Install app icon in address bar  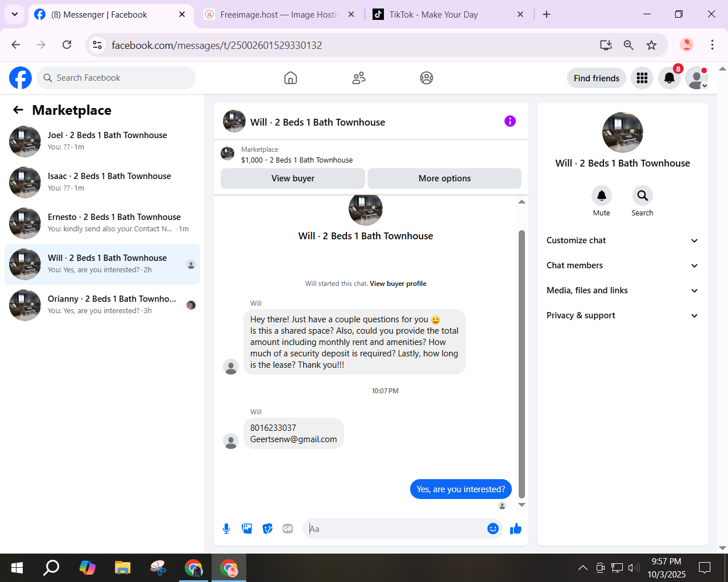[x=606, y=45]
